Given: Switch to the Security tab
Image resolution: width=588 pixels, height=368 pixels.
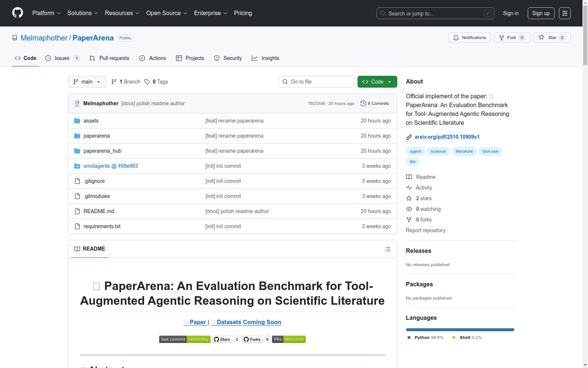Looking at the screenshot, I should click(228, 58).
